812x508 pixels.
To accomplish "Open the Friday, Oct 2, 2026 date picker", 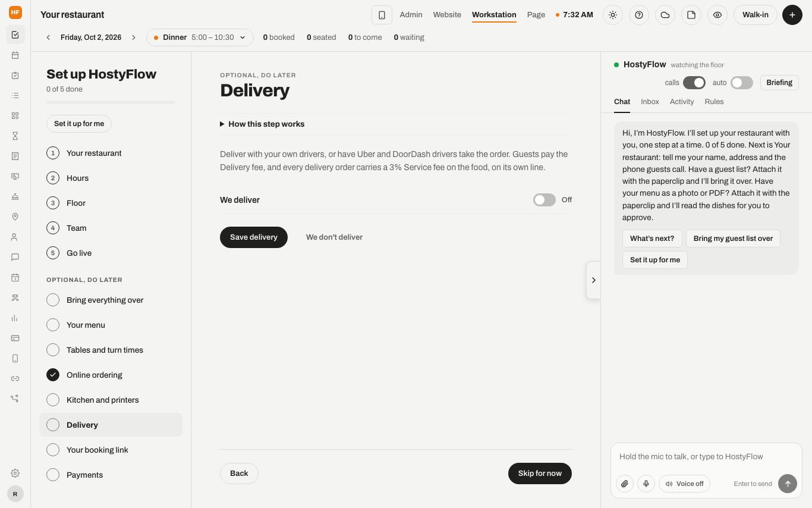I will [91, 37].
